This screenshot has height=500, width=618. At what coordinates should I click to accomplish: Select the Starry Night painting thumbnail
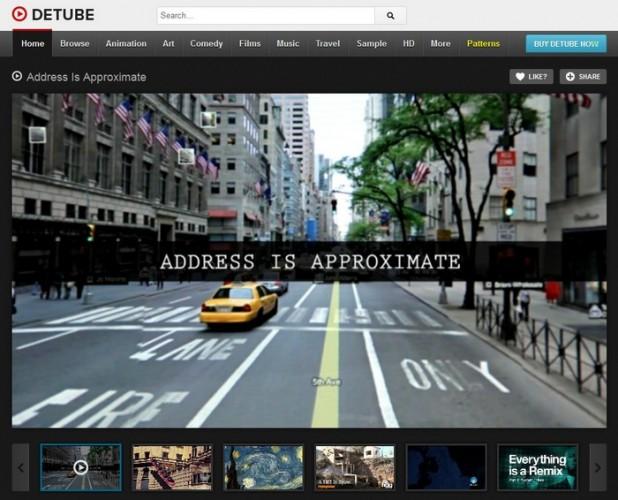(264, 467)
